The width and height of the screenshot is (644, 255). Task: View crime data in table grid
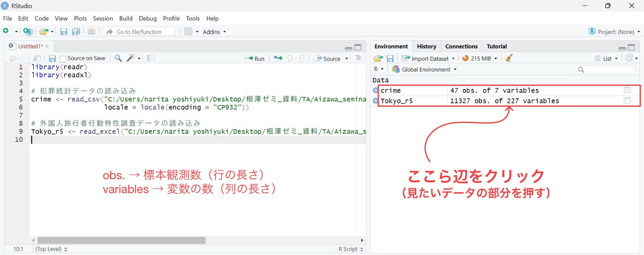[627, 90]
